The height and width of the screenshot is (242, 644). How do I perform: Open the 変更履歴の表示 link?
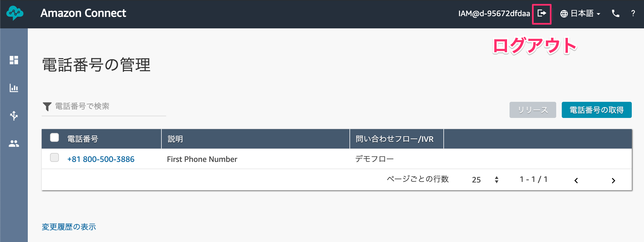click(69, 227)
